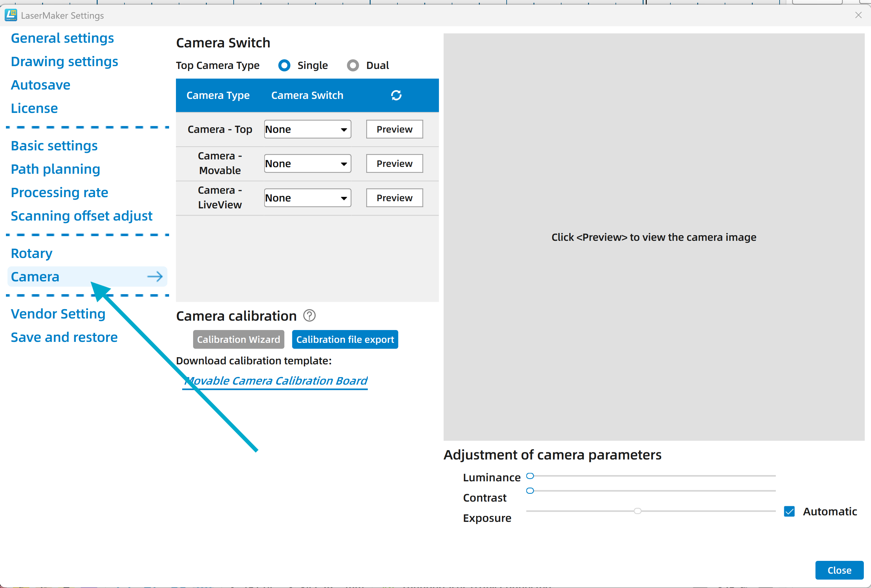Screen dimensions: 871x588
Task: Open the Camera - Movable dropdown
Action: coord(307,163)
